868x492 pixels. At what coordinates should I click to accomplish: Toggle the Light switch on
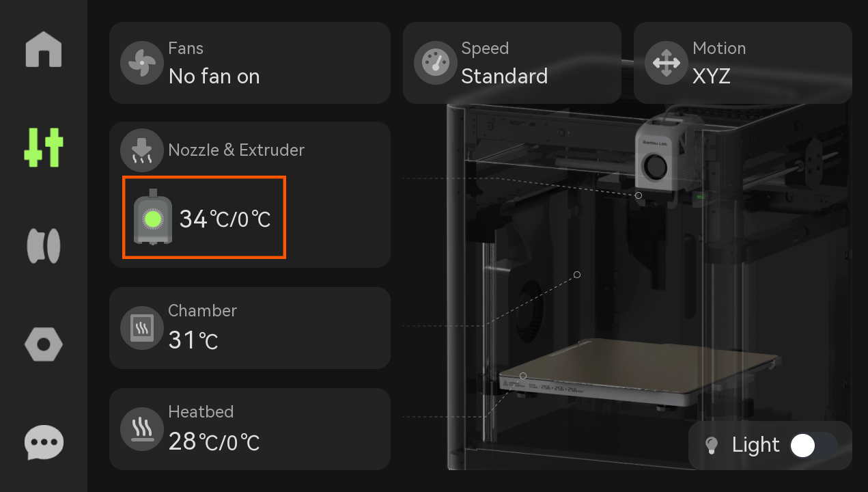coord(813,446)
